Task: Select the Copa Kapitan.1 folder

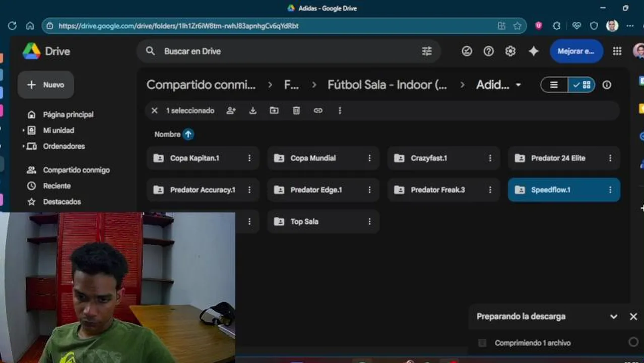Action: click(203, 158)
